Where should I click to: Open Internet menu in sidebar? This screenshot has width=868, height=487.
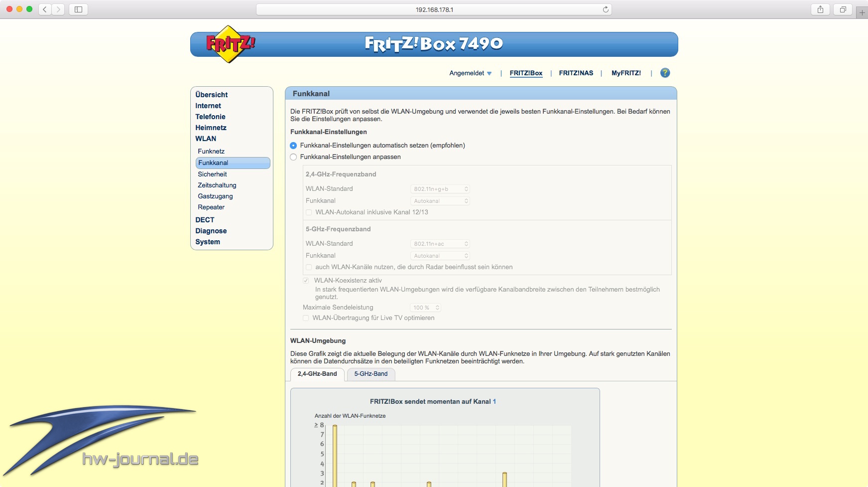(208, 106)
